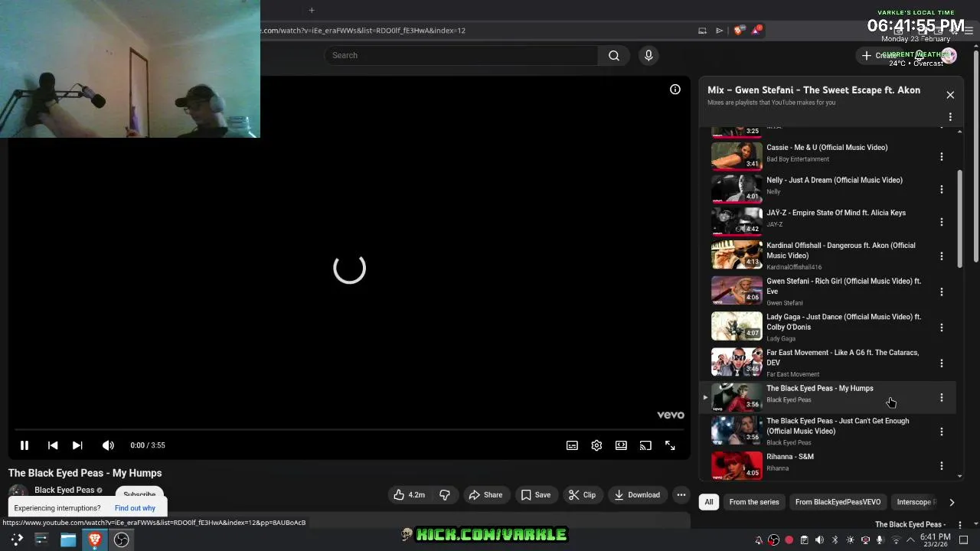980x551 pixels.
Task: Click the browser address bar URL
Action: coord(364,31)
